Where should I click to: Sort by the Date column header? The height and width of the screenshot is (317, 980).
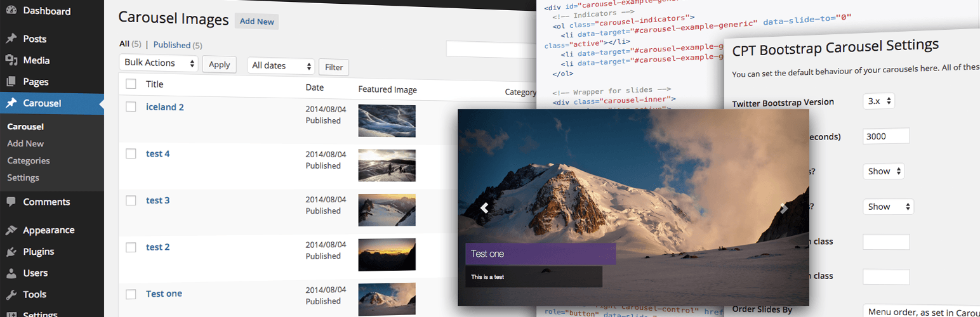[315, 87]
